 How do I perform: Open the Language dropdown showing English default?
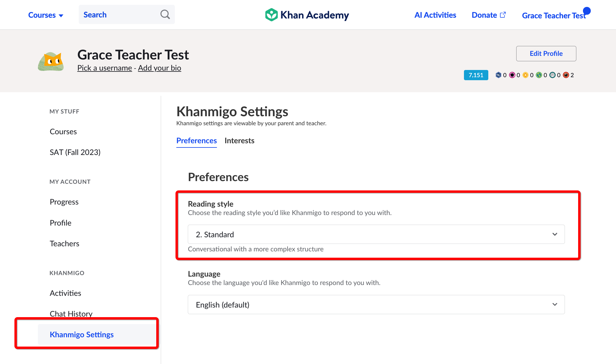coord(376,304)
